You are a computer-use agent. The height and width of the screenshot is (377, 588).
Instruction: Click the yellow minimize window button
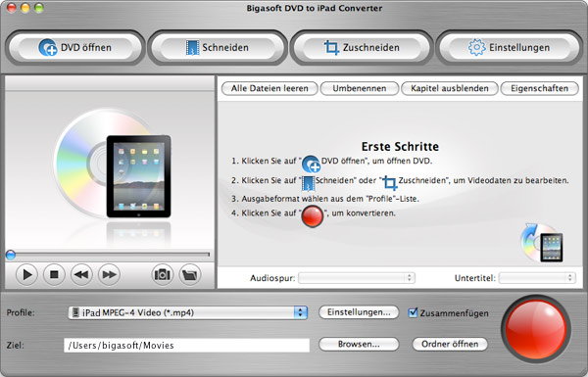point(25,8)
